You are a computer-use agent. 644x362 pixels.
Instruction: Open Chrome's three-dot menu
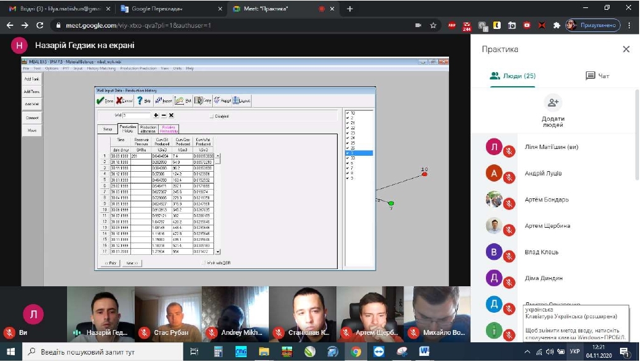pos(629,25)
